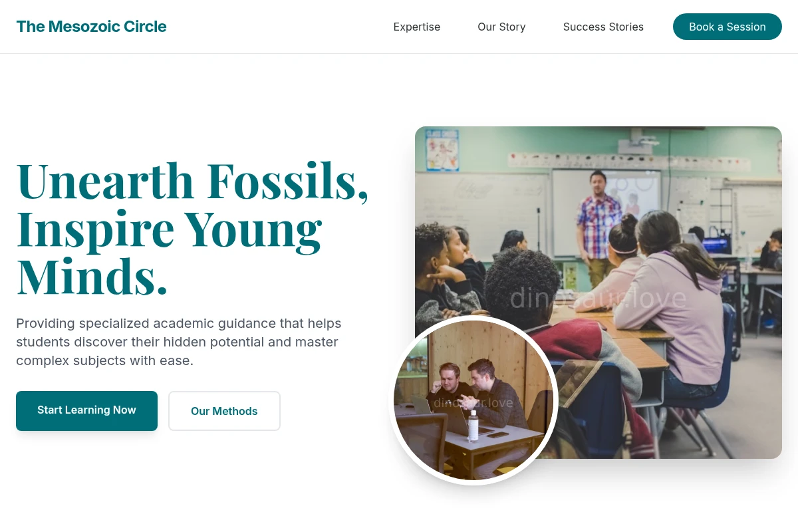The width and height of the screenshot is (798, 532).
Task: Click the "Unearth Fossils," headline line
Action: click(x=192, y=180)
